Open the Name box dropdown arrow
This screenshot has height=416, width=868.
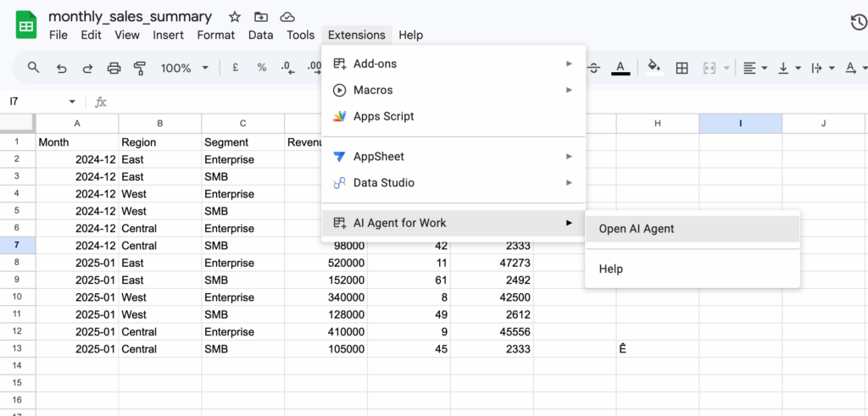tap(72, 102)
